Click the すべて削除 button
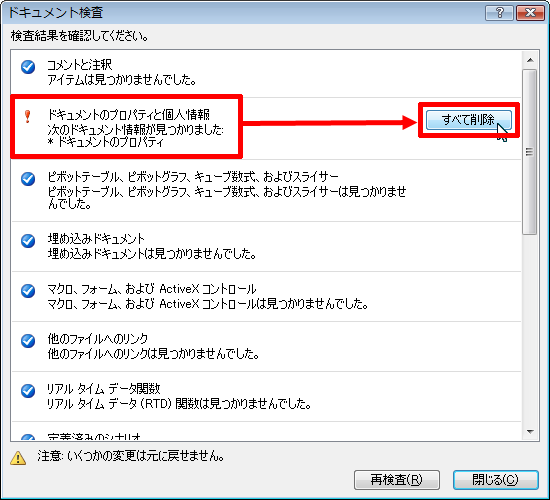This screenshot has height=500, width=550. point(469,120)
